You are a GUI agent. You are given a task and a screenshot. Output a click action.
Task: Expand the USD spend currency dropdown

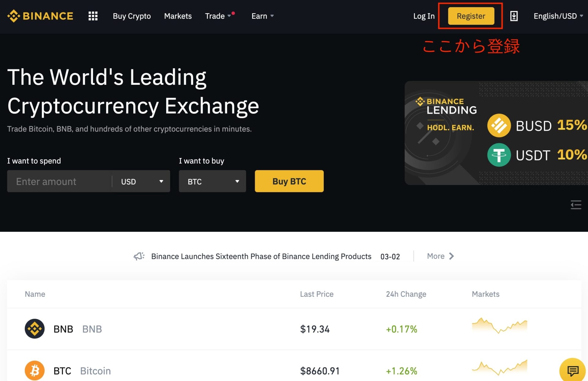[141, 181]
